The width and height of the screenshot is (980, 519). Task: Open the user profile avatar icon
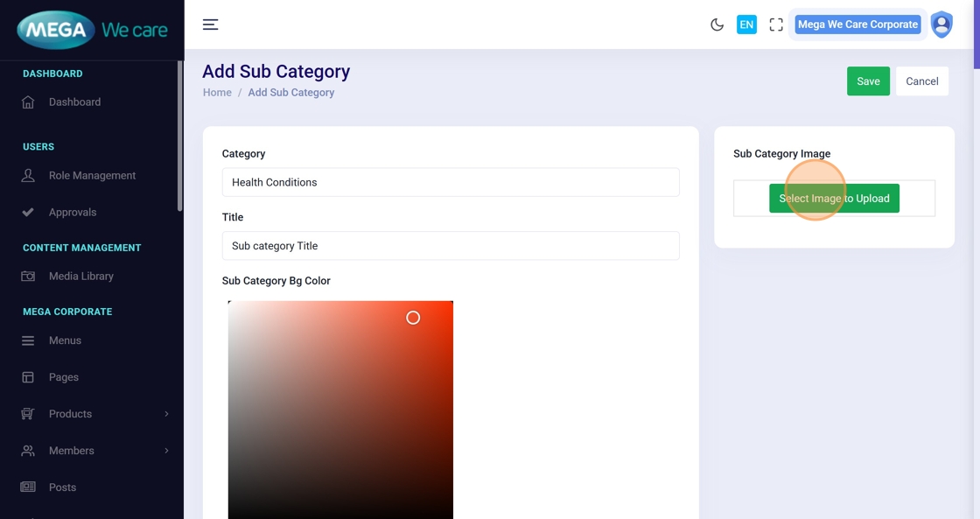[941, 25]
